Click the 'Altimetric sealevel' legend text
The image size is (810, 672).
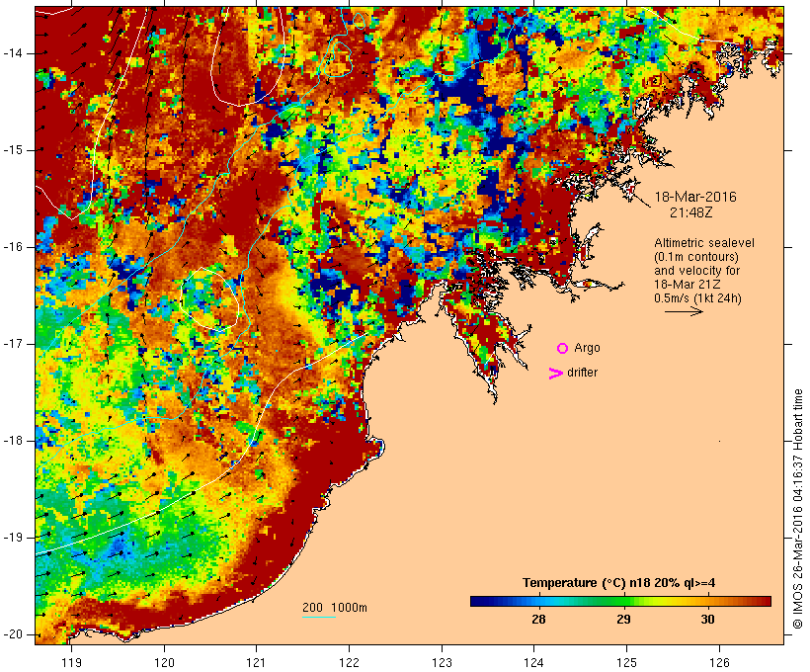click(x=704, y=243)
